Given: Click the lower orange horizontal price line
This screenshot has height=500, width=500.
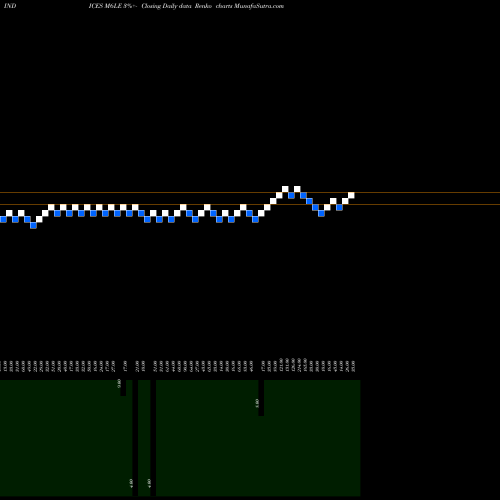Looking at the screenshot, I should (x=250, y=204).
